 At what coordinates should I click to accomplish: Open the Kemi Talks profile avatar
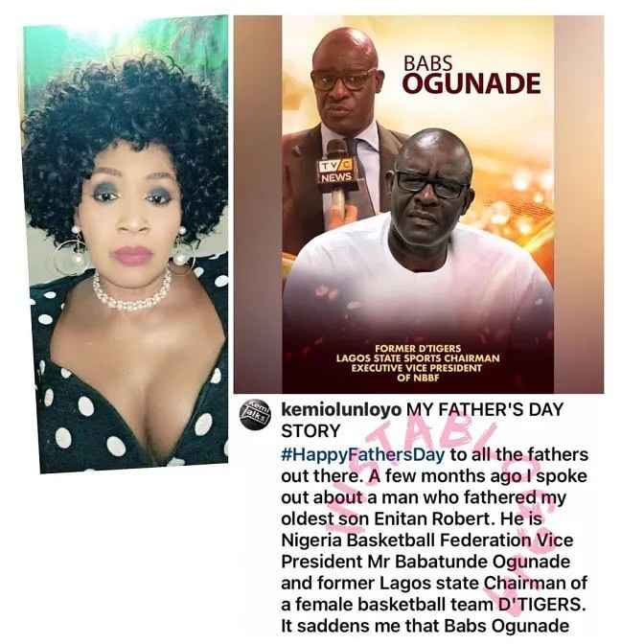click(255, 416)
